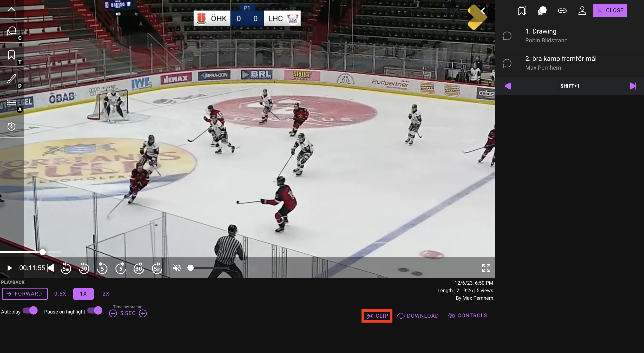This screenshot has width=644, height=353.
Task: Click the video progress slider handle
Action: (43, 252)
